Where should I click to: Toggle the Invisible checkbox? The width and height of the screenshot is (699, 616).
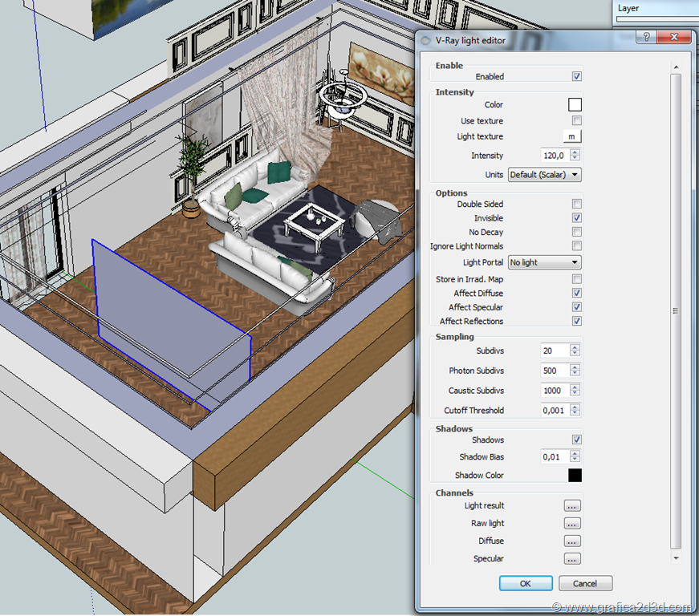(x=576, y=218)
